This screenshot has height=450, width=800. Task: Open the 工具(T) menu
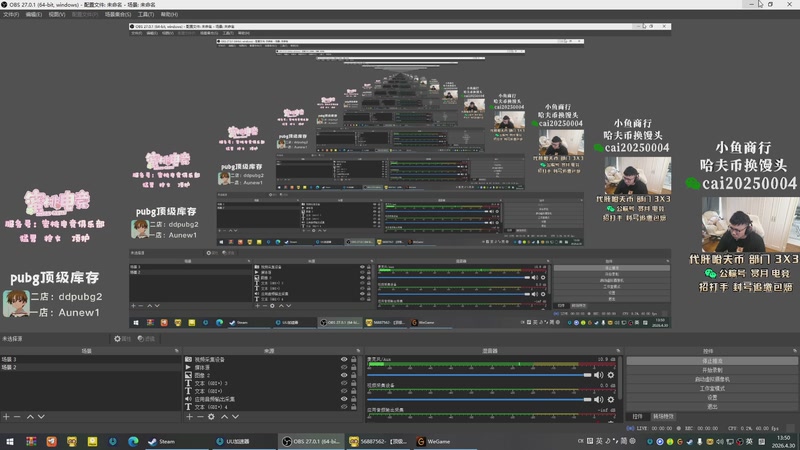click(146, 14)
